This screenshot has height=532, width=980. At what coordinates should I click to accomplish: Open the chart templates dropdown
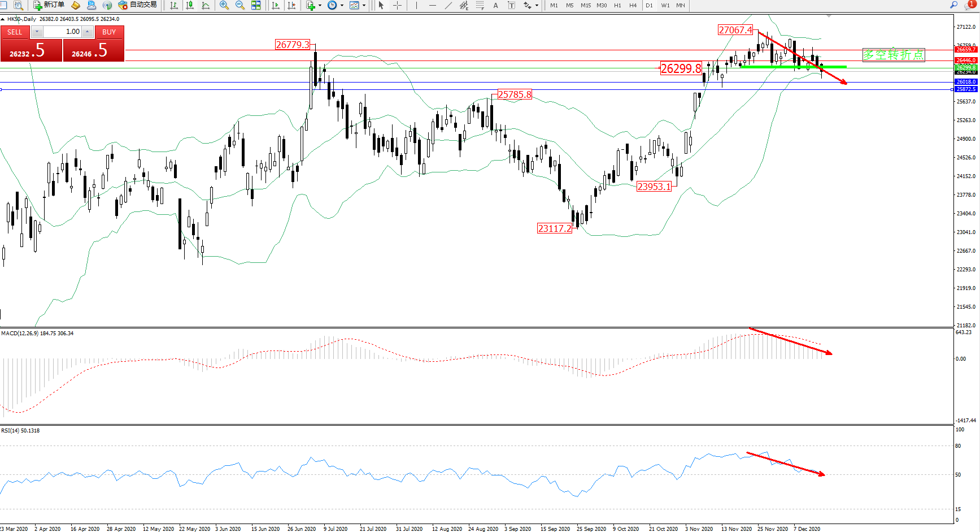point(364,5)
